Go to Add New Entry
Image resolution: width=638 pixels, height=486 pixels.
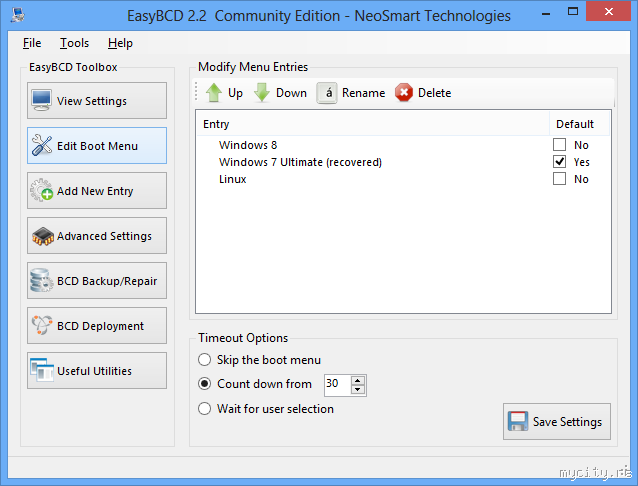[97, 190]
